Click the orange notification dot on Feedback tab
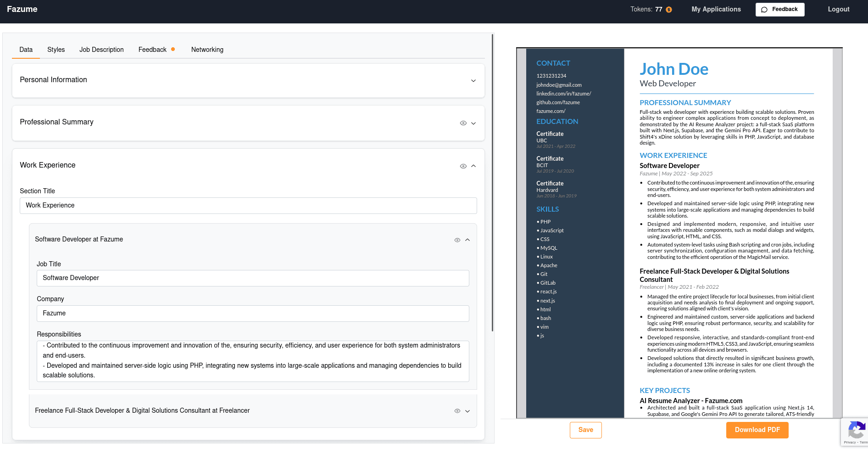The image size is (868, 449). (173, 49)
